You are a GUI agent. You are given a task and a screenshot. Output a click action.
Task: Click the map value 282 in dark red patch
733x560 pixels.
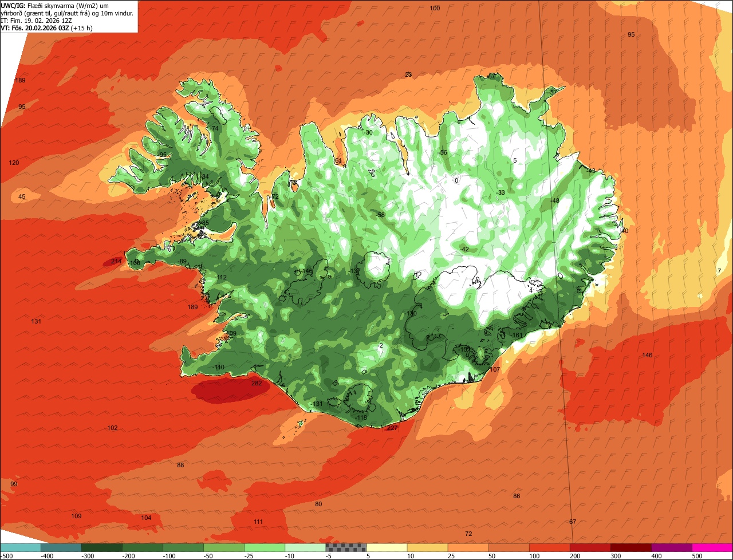[257, 383]
